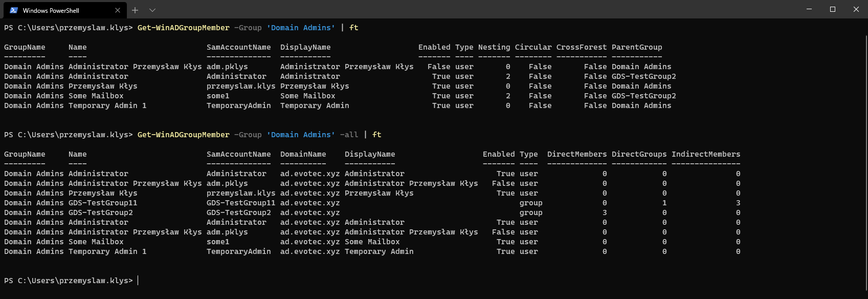The width and height of the screenshot is (868, 299).
Task: Click the blinking cursor at the last prompt
Action: pos(138,281)
